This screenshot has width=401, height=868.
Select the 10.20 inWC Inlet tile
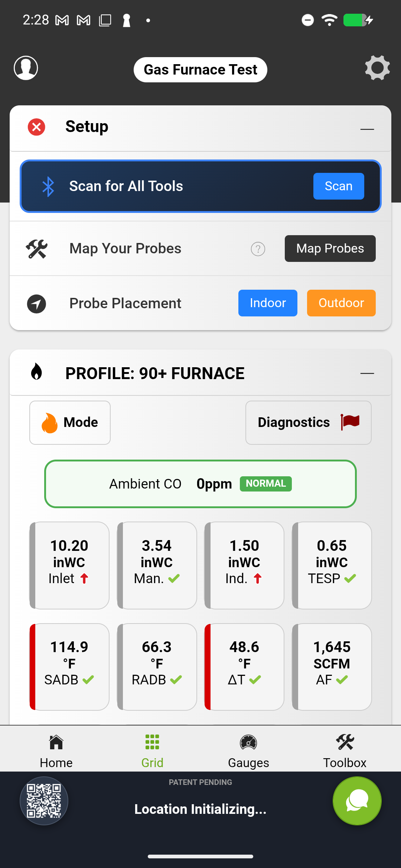pos(69,565)
